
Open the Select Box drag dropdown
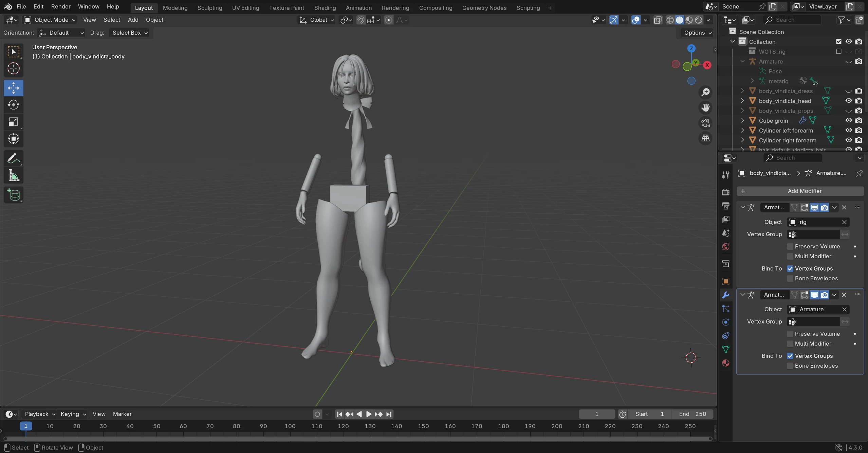[x=130, y=33]
